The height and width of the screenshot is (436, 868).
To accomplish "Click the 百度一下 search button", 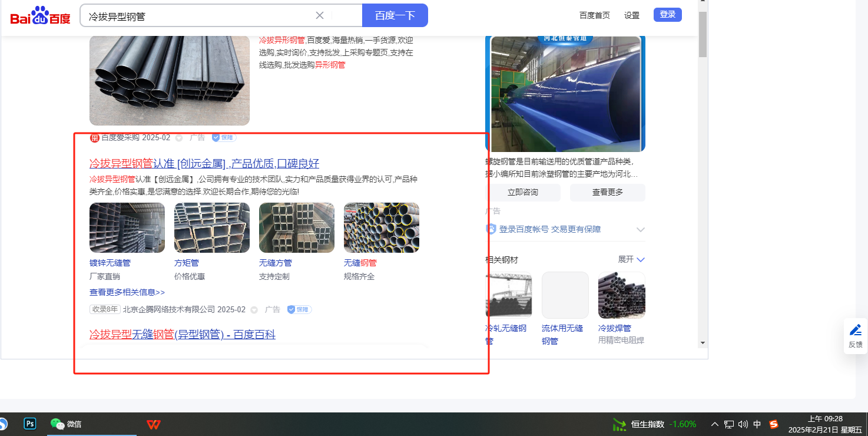I will (x=395, y=15).
